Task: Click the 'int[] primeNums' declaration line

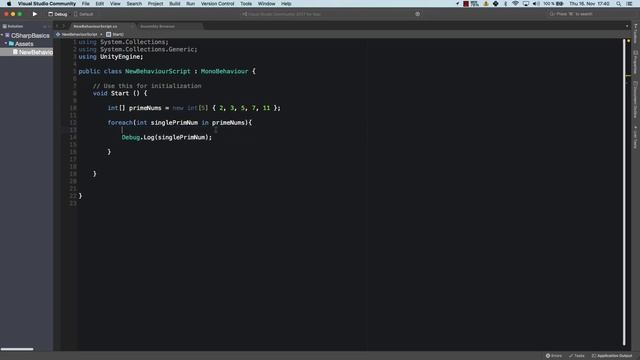Action: (x=194, y=108)
